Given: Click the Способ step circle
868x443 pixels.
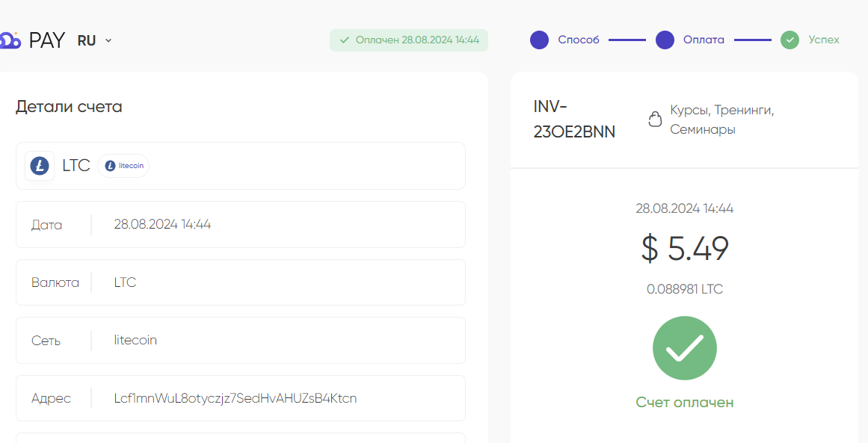Looking at the screenshot, I should (539, 40).
